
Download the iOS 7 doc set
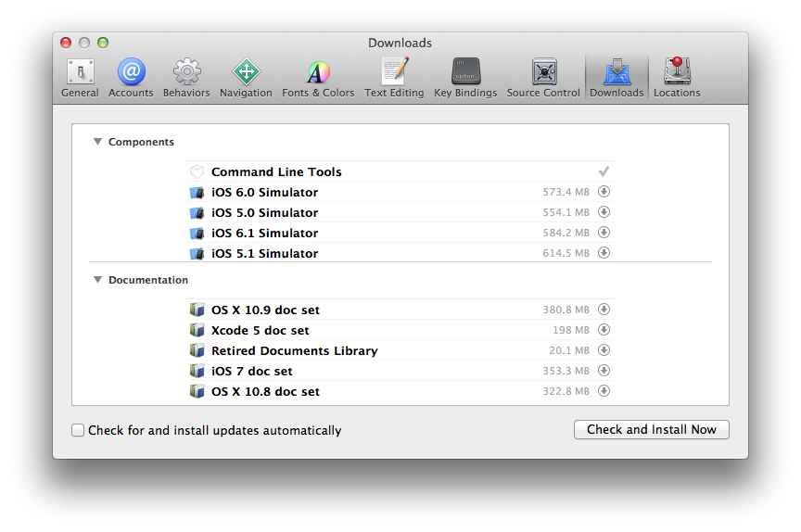point(604,371)
